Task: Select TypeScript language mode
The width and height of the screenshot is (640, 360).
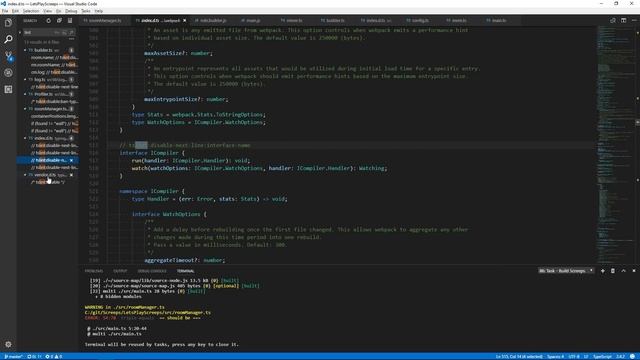Action: coord(602,357)
